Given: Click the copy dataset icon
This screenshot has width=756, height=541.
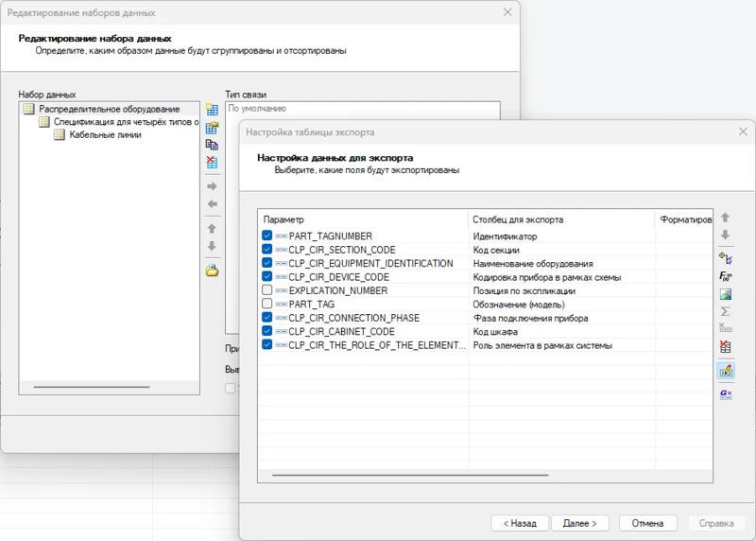Looking at the screenshot, I should coord(213,145).
